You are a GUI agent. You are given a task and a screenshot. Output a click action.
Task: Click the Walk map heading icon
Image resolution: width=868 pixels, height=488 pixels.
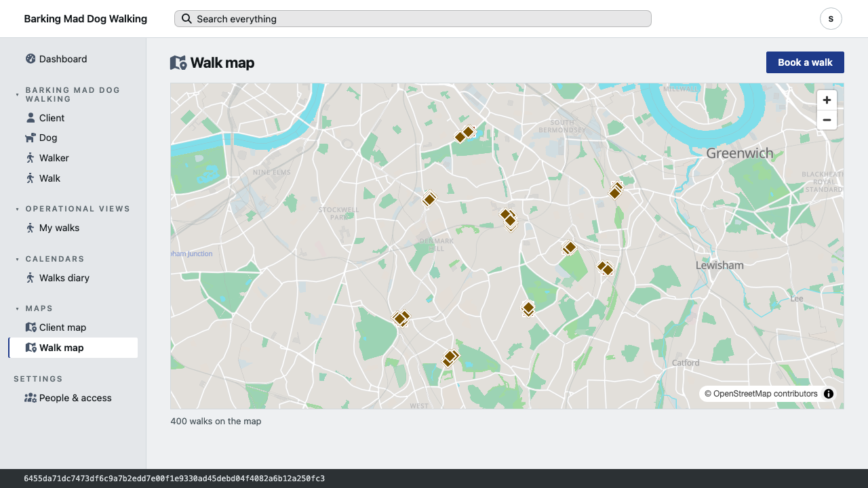tap(178, 63)
